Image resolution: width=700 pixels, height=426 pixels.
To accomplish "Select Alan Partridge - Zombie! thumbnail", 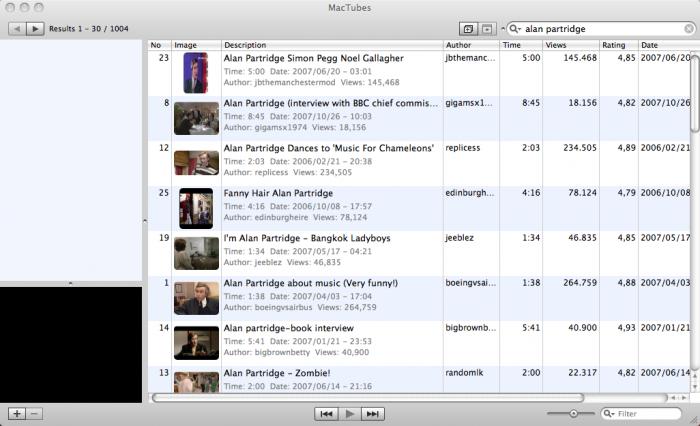I will pyautogui.click(x=196, y=382).
